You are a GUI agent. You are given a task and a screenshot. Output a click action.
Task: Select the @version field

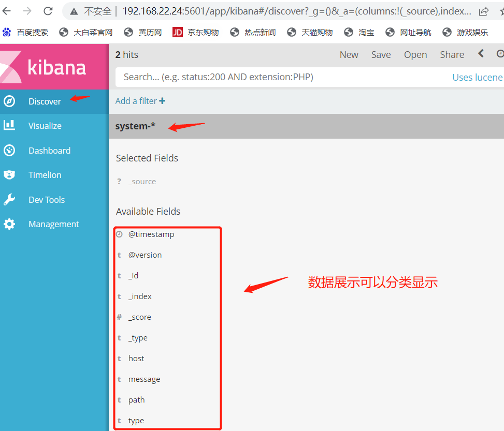145,255
